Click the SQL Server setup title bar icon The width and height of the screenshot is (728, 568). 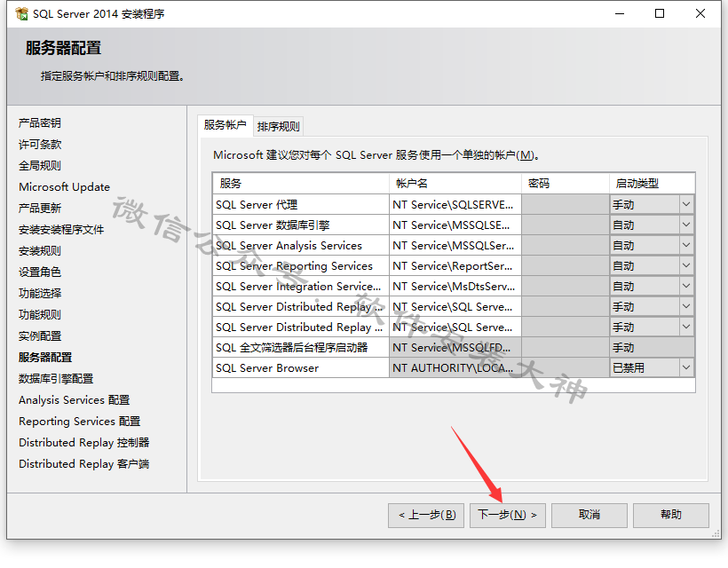click(21, 14)
